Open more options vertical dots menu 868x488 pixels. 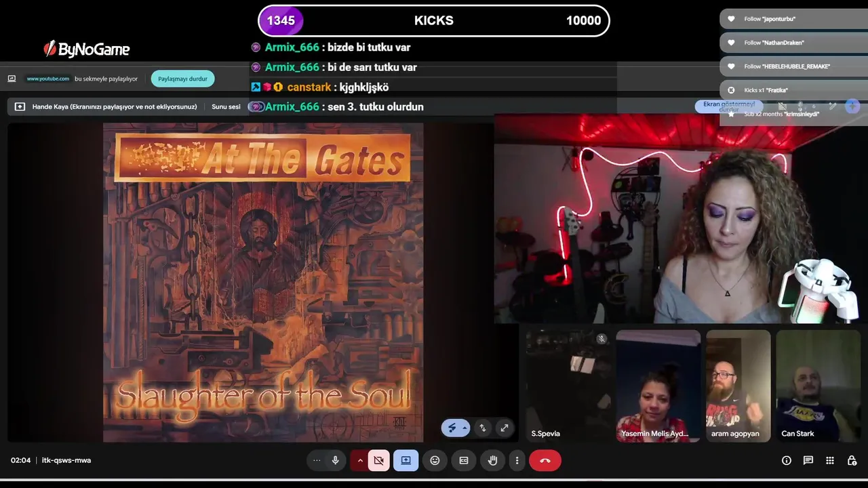[x=517, y=460]
